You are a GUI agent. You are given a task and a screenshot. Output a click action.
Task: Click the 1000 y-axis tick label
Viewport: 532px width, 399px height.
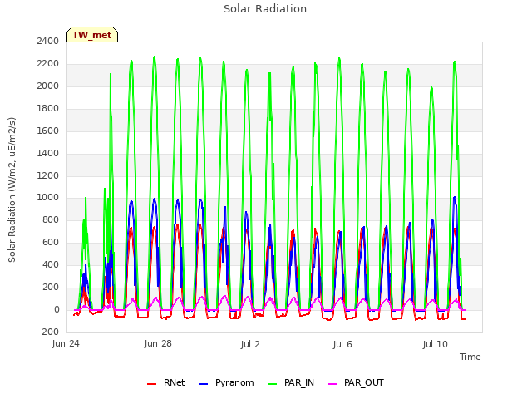point(48,198)
